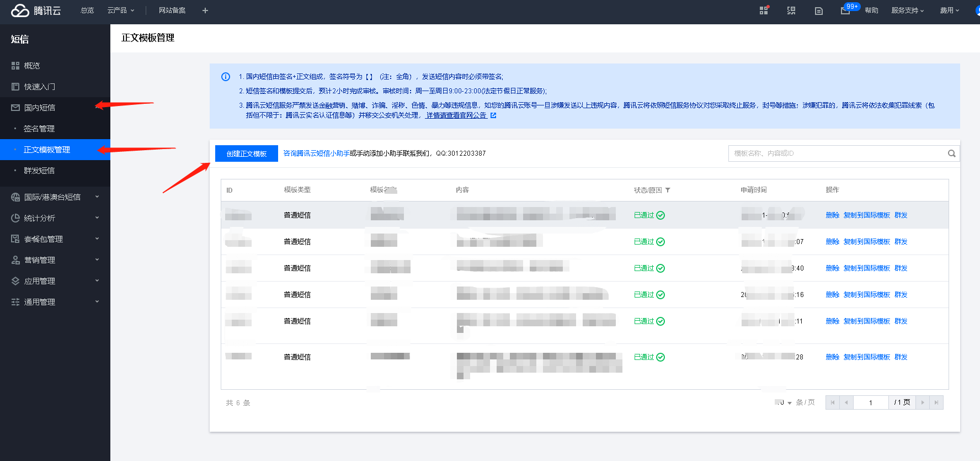980x461 pixels.
Task: Click the status filter funnel icon
Action: click(x=668, y=190)
